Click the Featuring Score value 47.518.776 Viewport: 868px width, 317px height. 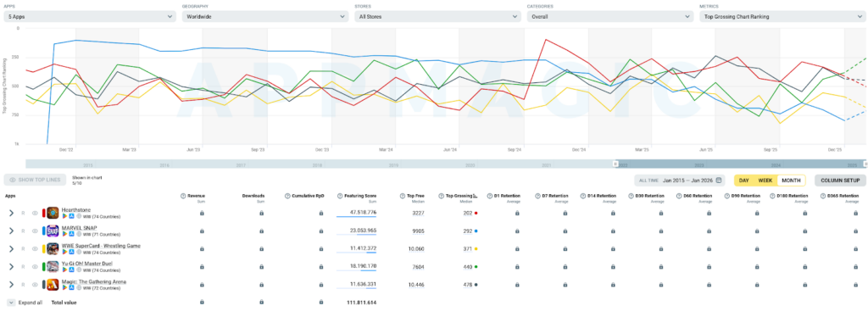pyautogui.click(x=363, y=213)
